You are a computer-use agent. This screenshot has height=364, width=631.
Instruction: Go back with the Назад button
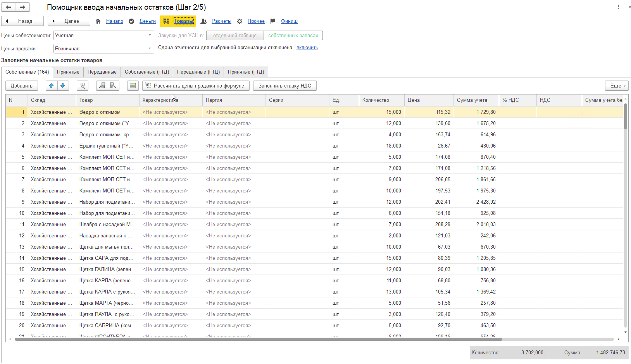click(22, 21)
